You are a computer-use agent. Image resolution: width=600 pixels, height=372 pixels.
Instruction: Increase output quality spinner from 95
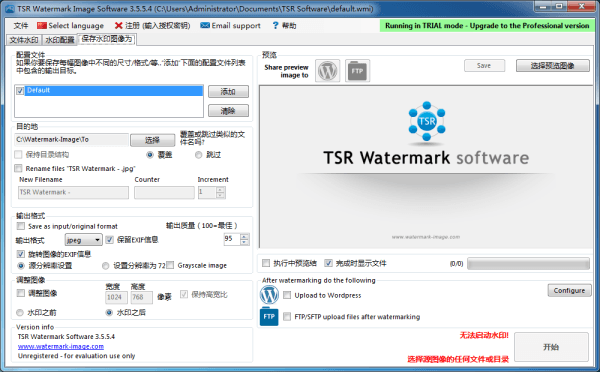[x=244, y=237]
